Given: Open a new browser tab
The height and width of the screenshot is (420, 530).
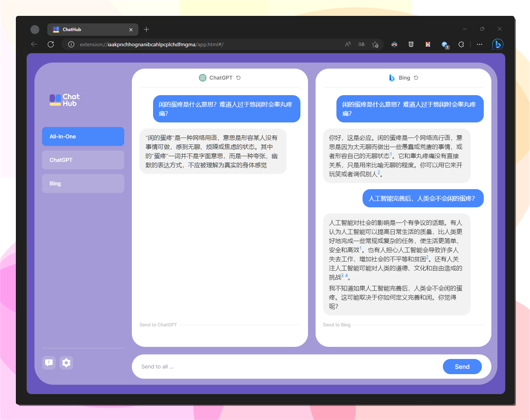Looking at the screenshot, I should [x=147, y=30].
